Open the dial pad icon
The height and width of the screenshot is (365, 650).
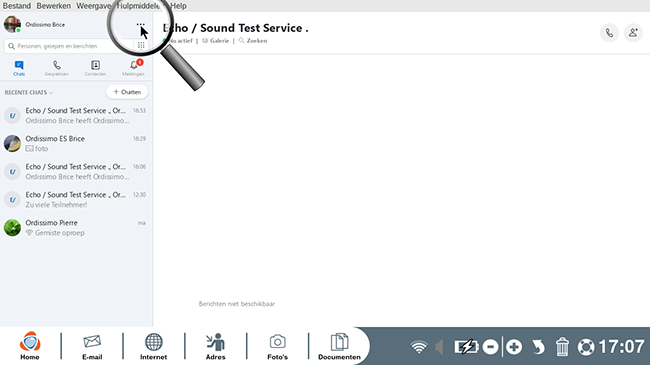141,46
